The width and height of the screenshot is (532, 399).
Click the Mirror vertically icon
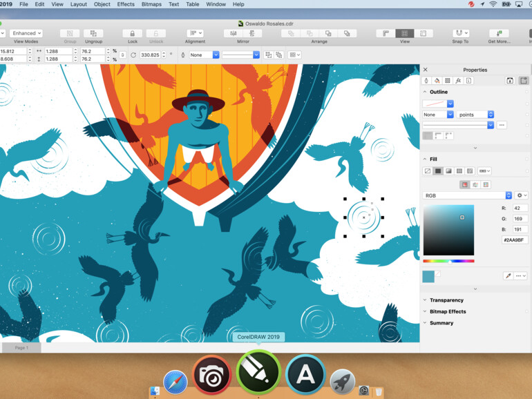pos(252,33)
